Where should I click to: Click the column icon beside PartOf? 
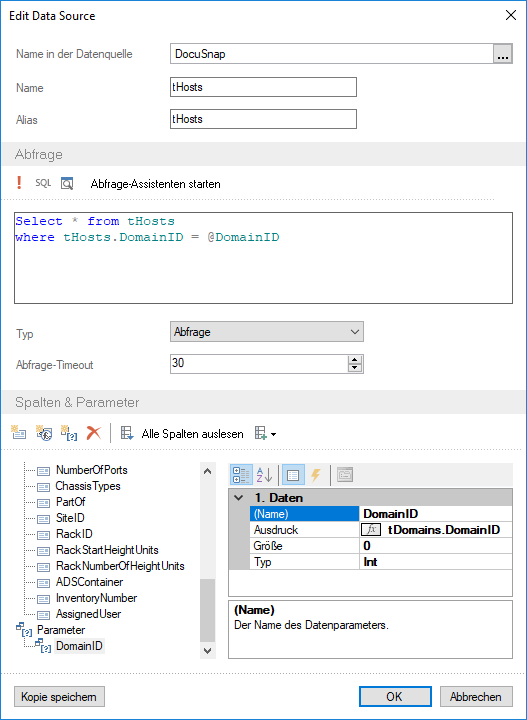(x=44, y=503)
